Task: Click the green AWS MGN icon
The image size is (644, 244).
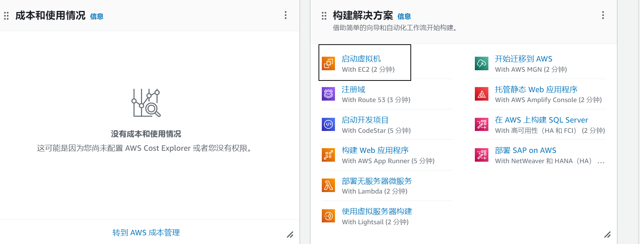Action: [481, 63]
